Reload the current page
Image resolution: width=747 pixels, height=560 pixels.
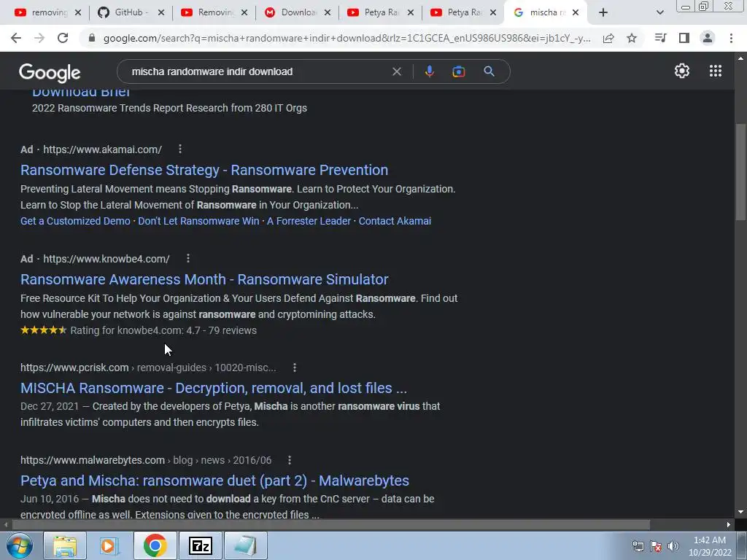click(63, 38)
